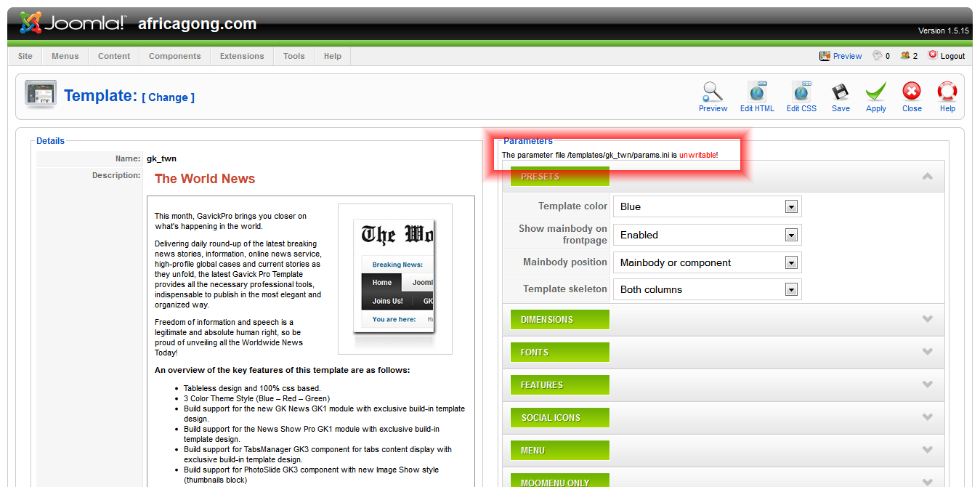
Task: Open the Content menu
Action: click(x=114, y=56)
